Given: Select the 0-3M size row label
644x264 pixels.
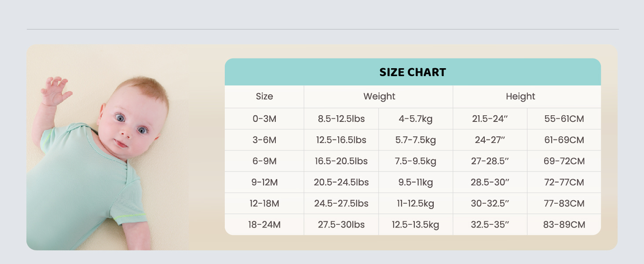Looking at the screenshot, I should [264, 119].
